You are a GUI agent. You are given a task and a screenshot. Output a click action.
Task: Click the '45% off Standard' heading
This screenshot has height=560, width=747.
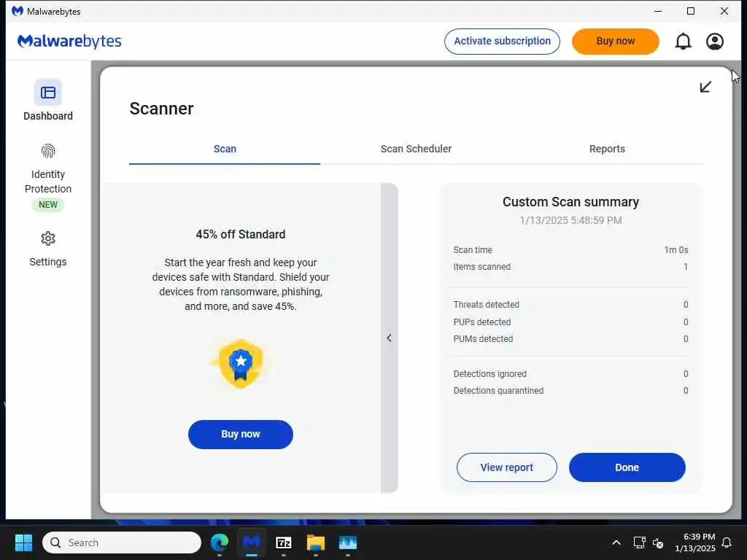coord(241,234)
